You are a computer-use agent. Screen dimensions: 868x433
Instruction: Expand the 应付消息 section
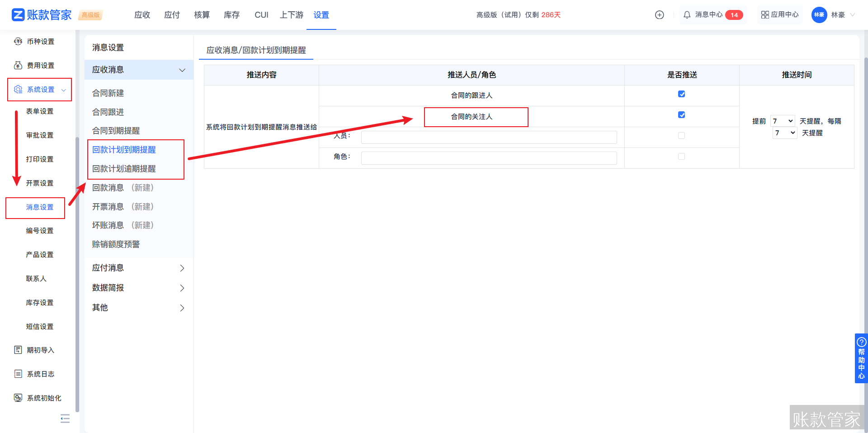138,268
